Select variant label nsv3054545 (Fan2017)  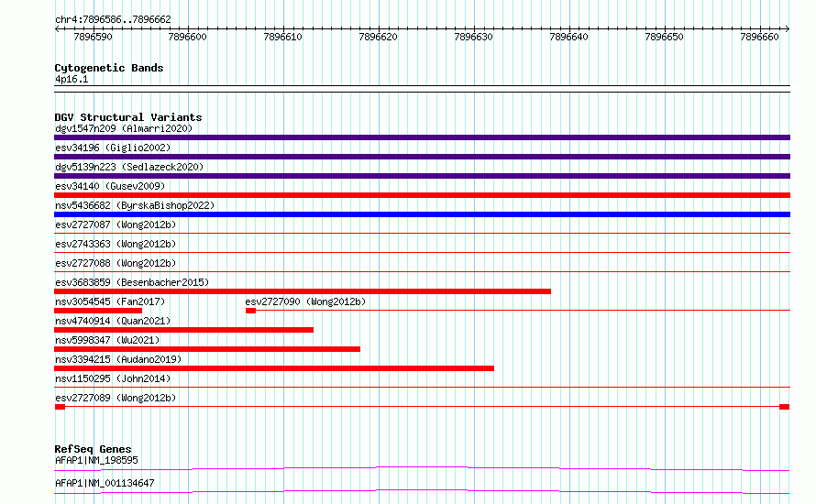coord(110,301)
